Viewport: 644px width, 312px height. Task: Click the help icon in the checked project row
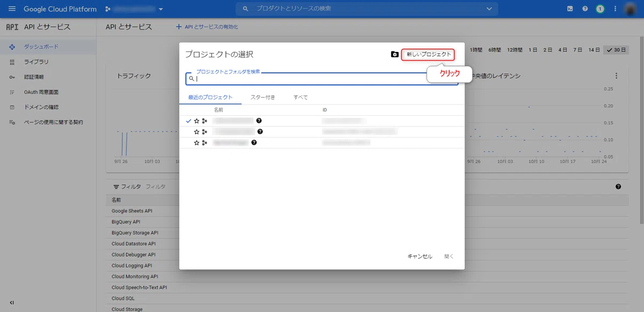click(259, 121)
